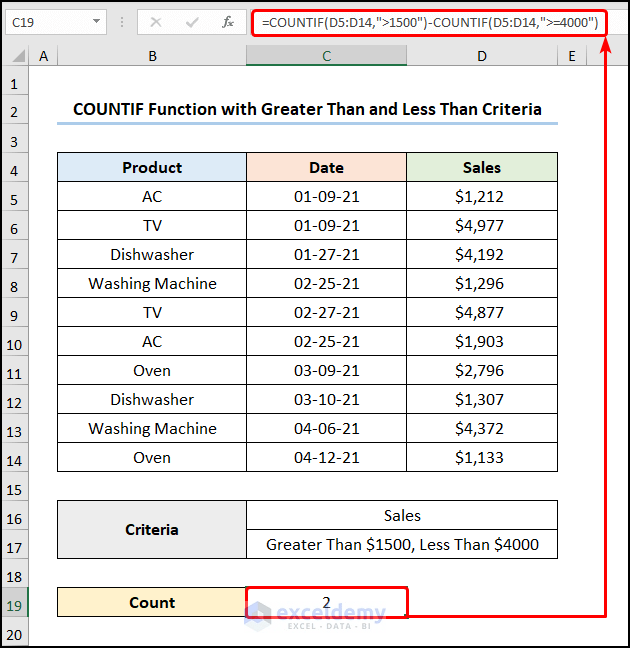Select the title cell about COUNTIF Function
The width and height of the screenshot is (630, 648).
[x=307, y=110]
